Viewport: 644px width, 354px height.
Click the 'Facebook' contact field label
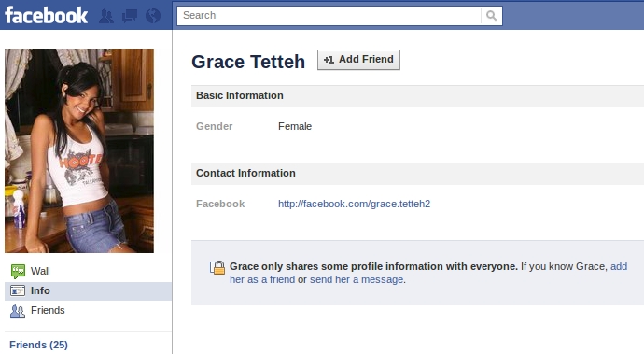click(220, 204)
